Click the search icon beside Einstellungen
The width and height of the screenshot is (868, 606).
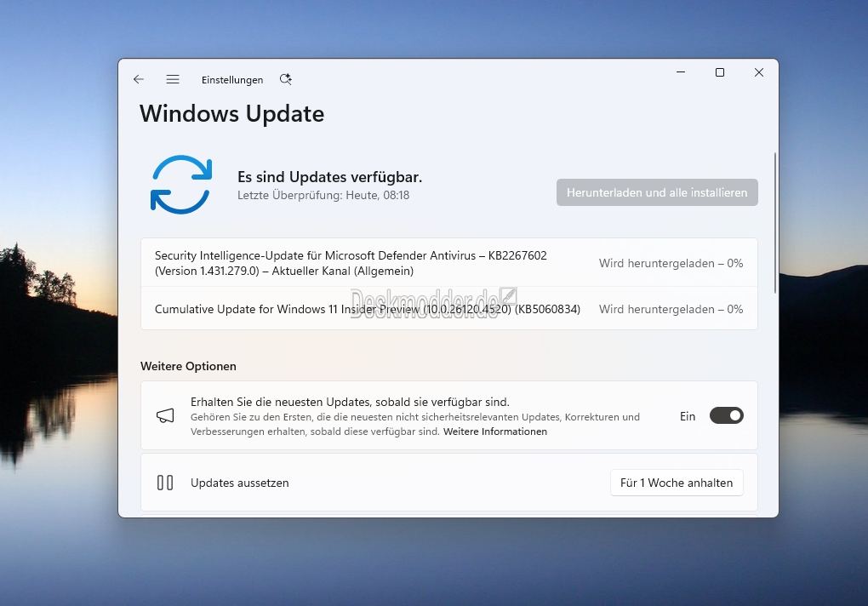tap(286, 79)
